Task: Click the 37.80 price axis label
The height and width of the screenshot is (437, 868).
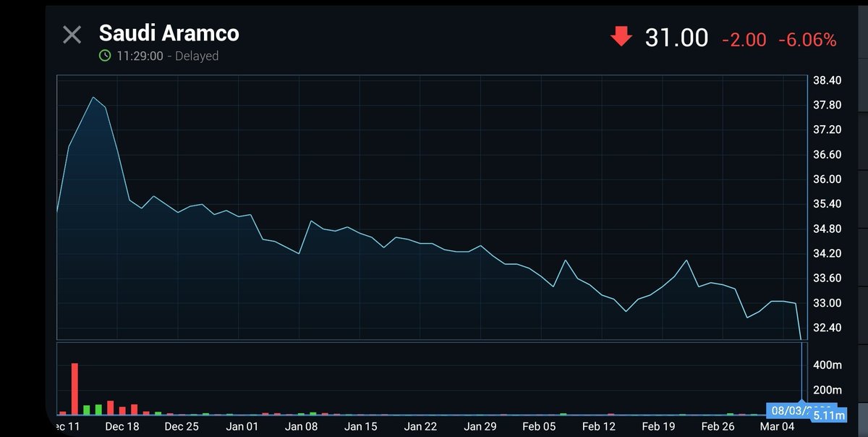Action: point(827,105)
